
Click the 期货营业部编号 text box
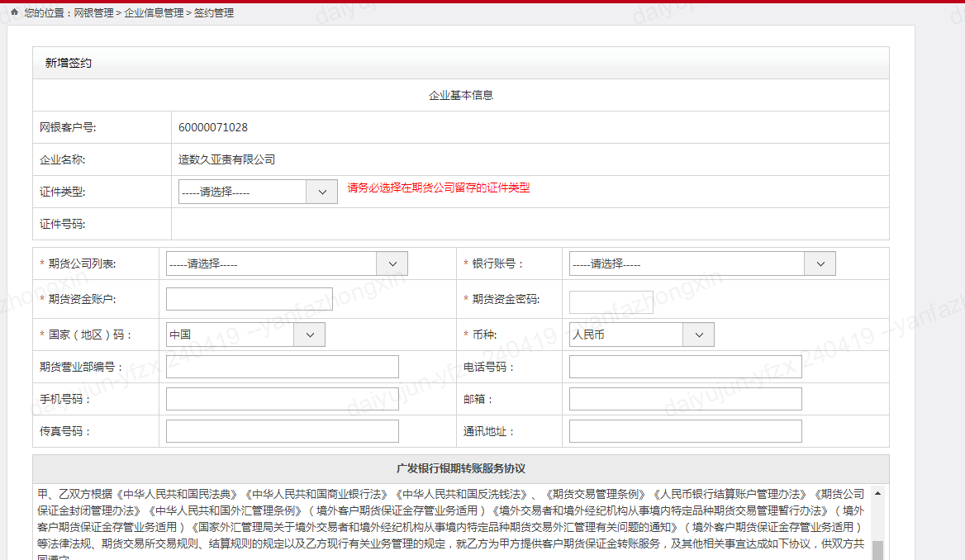[282, 367]
